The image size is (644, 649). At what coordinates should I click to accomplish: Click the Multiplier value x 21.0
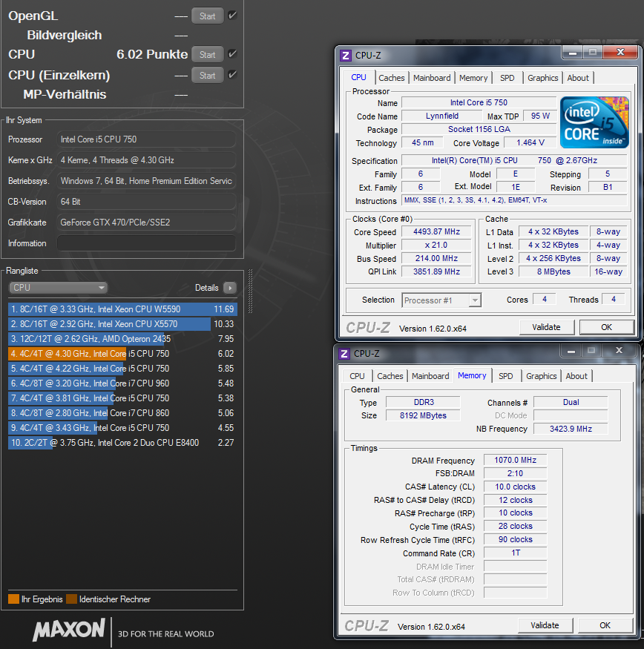436,245
